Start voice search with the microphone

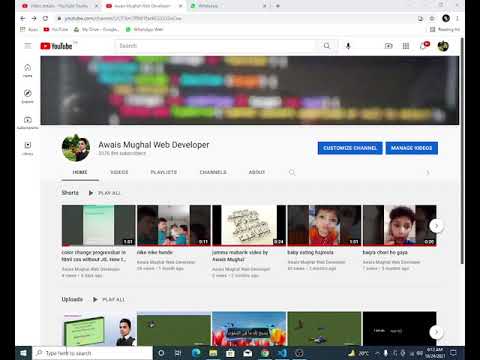(348, 46)
